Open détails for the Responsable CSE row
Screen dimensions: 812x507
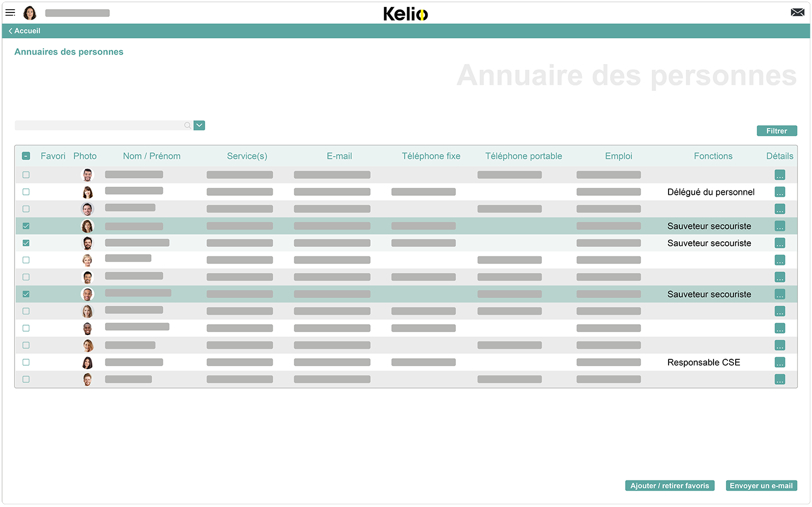780,363
